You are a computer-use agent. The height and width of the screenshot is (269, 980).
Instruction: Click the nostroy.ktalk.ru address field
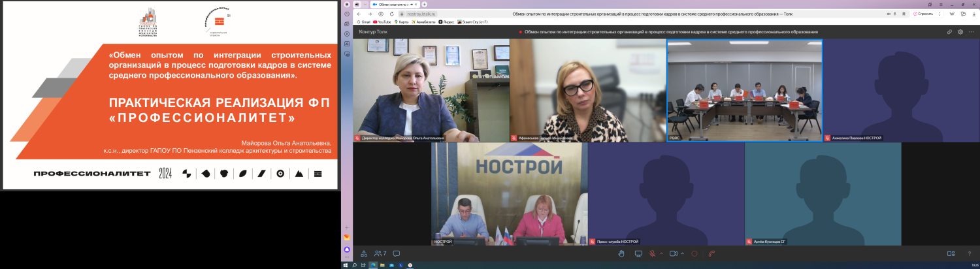click(421, 14)
